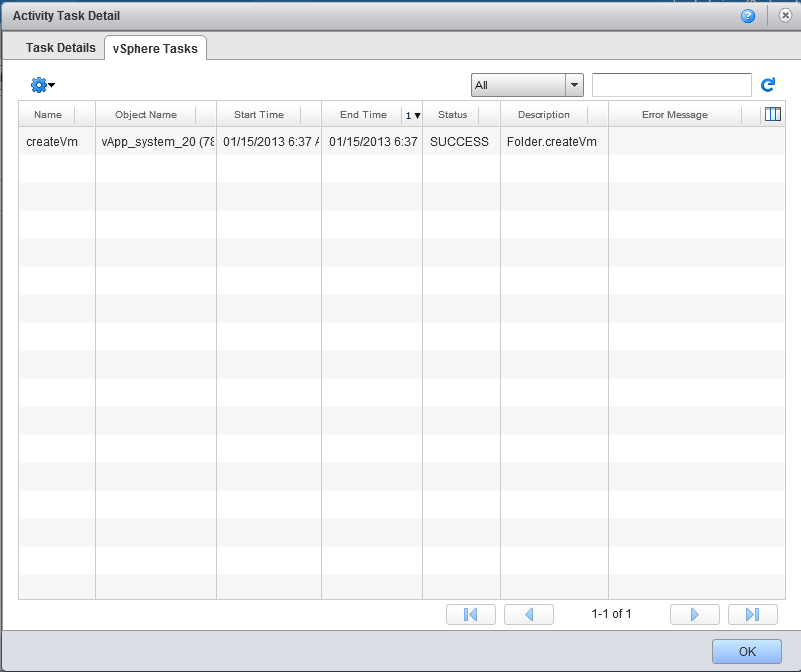Go to the last page
This screenshot has width=801, height=672.
tap(753, 614)
